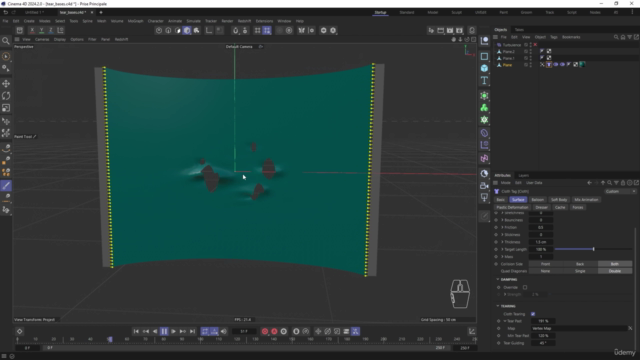
Task: Open the Spline rectangle tool palette
Action: pyautogui.click(x=484, y=56)
